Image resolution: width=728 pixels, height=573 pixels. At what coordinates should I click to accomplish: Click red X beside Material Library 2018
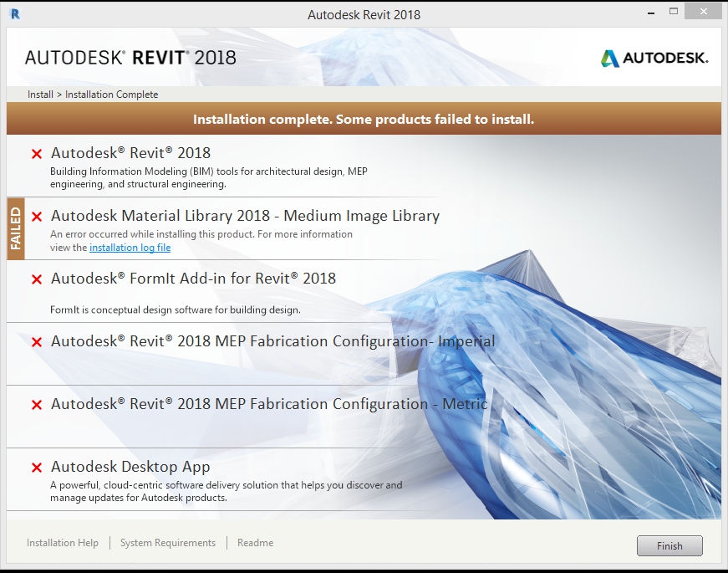point(37,217)
